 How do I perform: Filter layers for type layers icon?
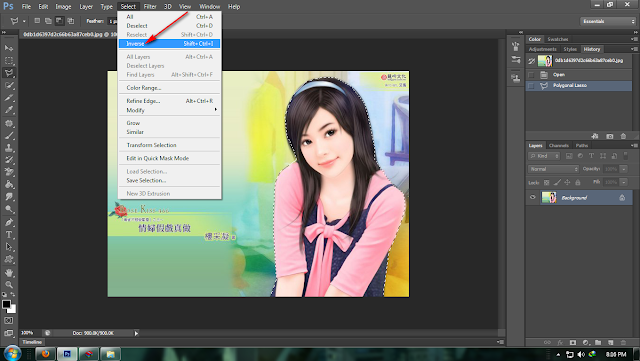click(591, 156)
